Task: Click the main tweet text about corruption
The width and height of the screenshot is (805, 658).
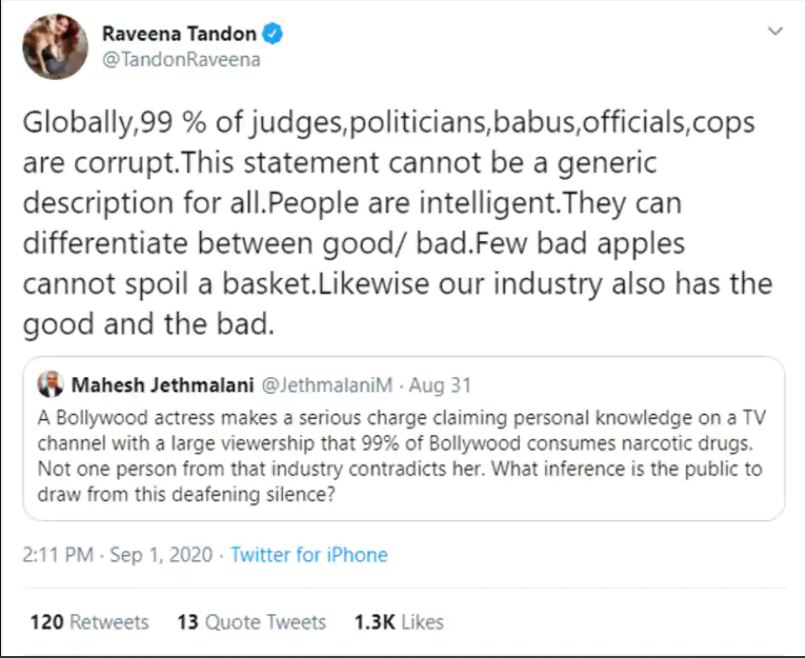Action: coord(397,223)
